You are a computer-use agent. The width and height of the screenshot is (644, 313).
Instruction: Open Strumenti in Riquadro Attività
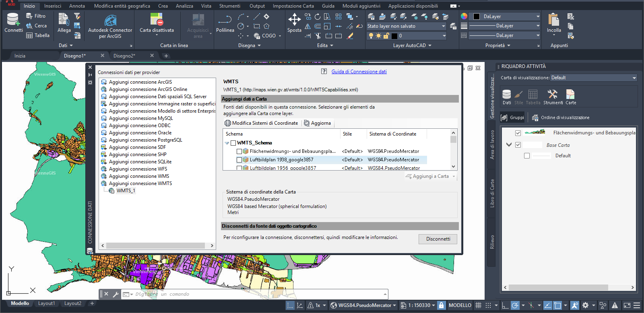[553, 95]
